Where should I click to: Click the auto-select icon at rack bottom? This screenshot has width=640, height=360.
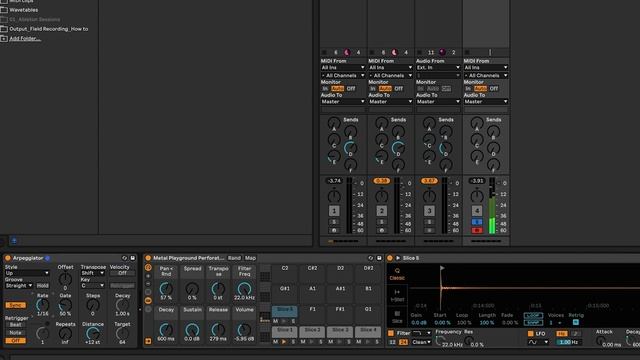[x=148, y=341]
